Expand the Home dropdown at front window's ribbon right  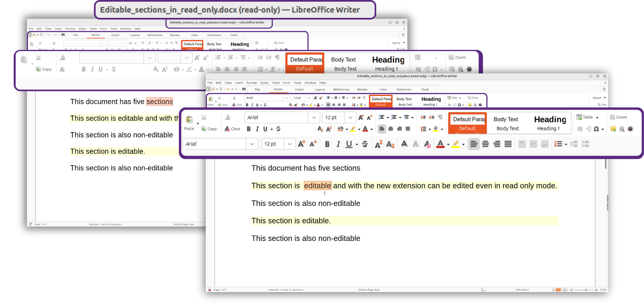[605, 97]
